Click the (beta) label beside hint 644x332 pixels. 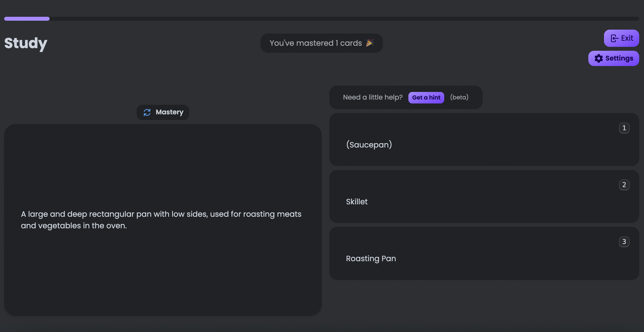(x=459, y=97)
